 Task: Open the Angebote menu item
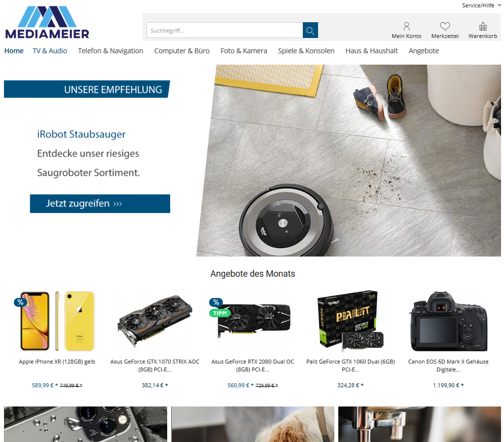click(424, 51)
